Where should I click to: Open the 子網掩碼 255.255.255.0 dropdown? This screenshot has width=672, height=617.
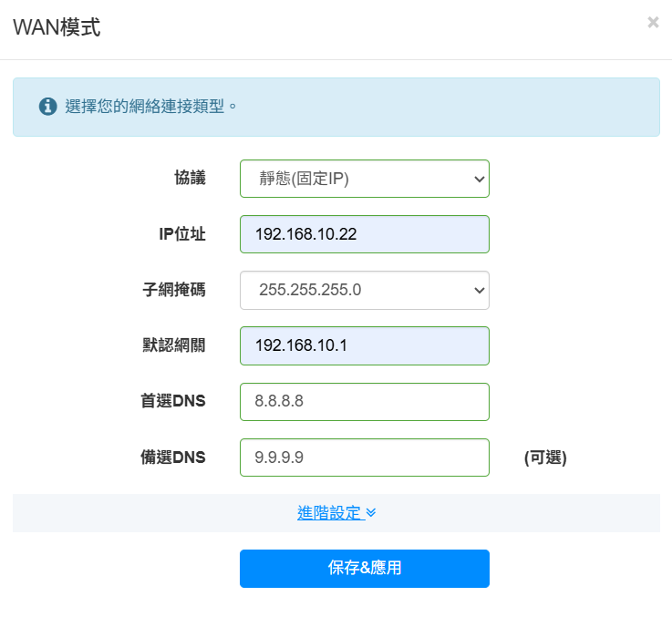(365, 290)
